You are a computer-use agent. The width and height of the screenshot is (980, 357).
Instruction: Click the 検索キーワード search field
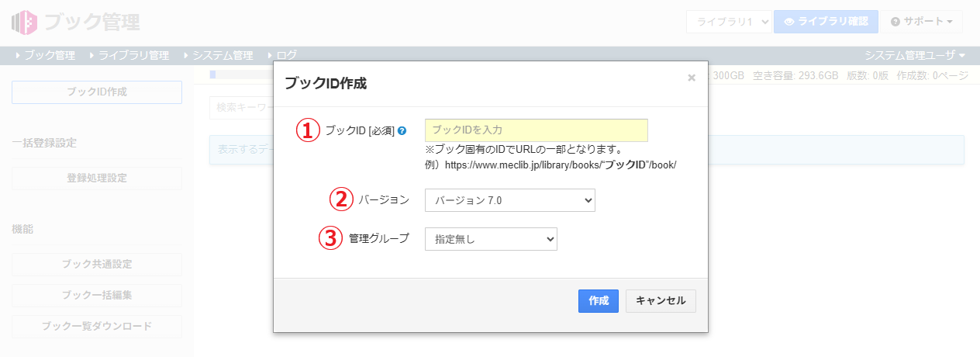pos(242,108)
